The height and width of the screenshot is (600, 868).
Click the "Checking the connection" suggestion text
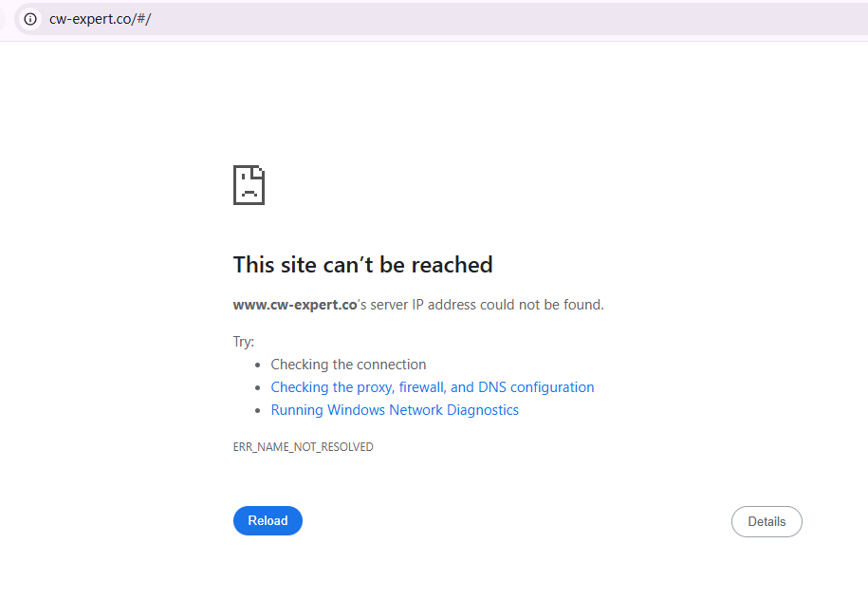(348, 365)
